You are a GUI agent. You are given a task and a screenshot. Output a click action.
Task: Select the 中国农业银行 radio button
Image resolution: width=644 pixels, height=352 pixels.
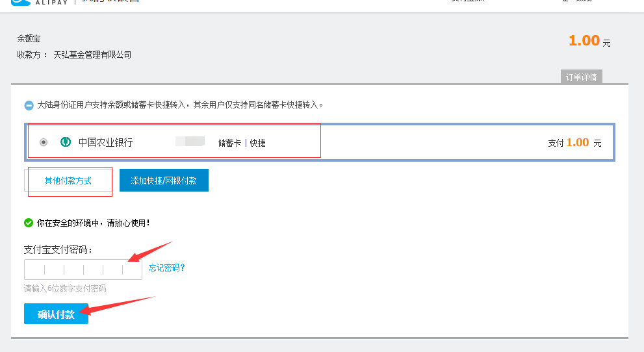coord(44,142)
